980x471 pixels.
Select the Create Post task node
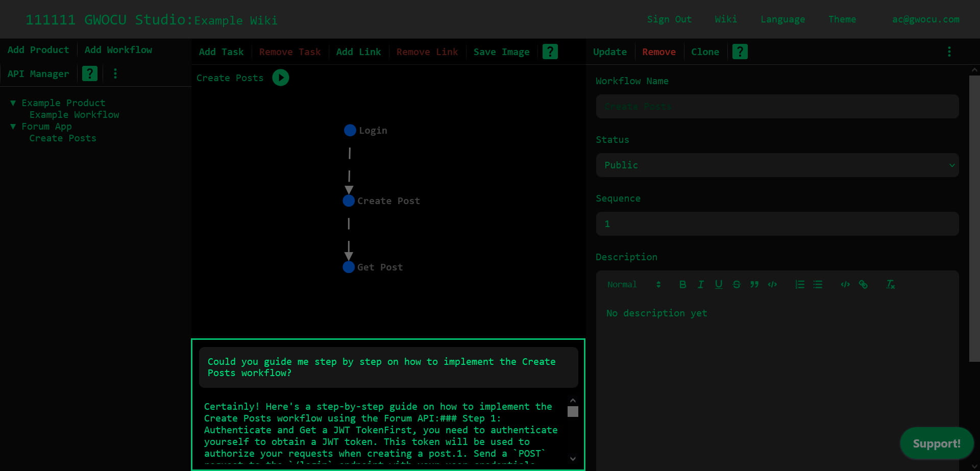pos(349,201)
